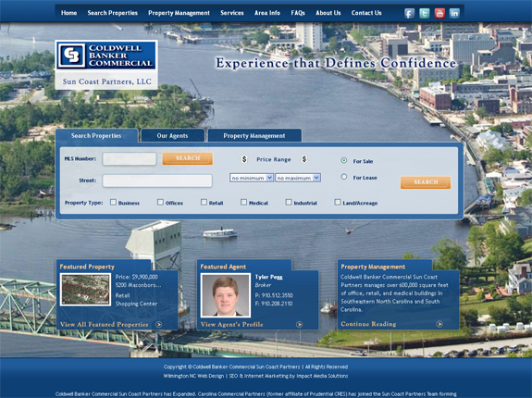
Task: Open the Facebook social icon
Action: (x=410, y=13)
